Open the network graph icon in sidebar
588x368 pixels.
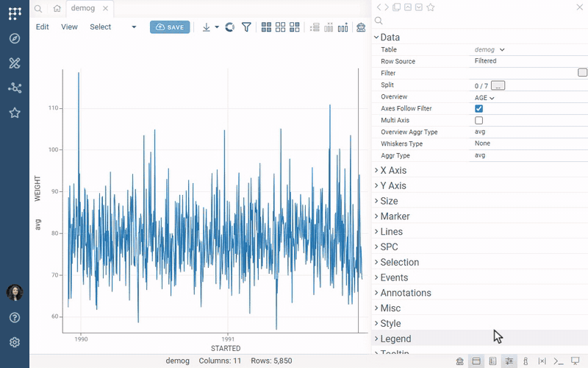15,88
